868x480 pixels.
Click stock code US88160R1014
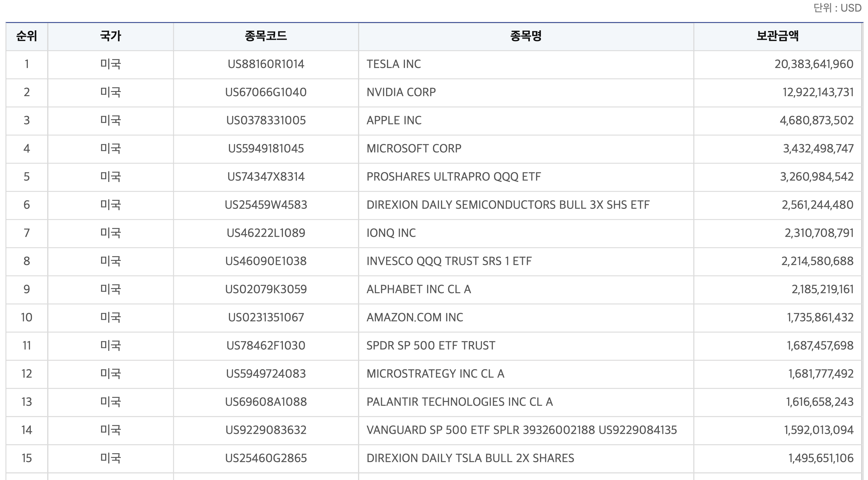[266, 64]
